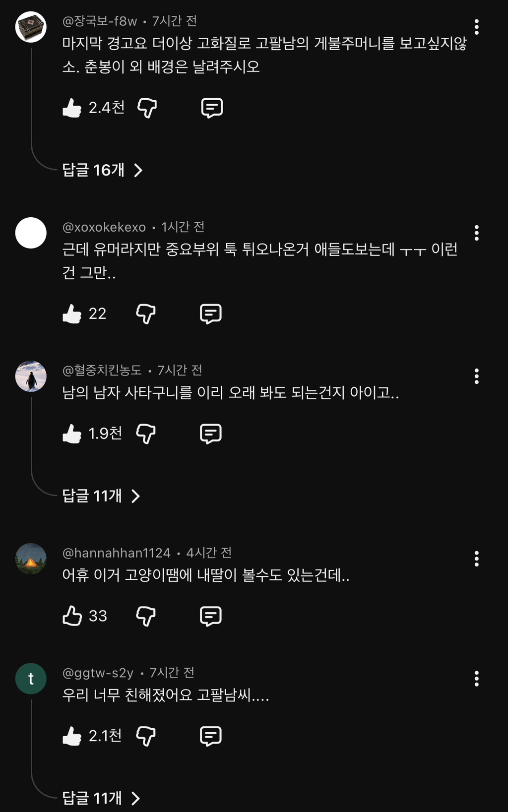This screenshot has height=812, width=508.
Task: Open reply icon under @xoxokekexo comment
Action: [x=211, y=313]
